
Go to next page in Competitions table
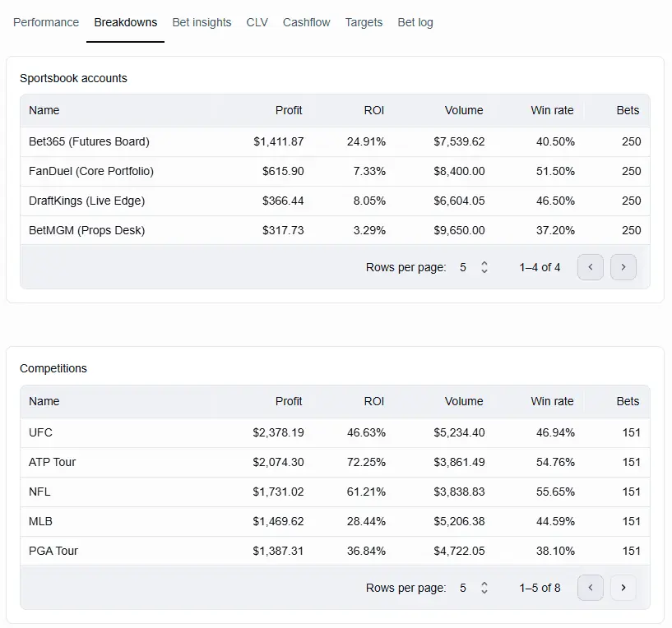point(623,587)
